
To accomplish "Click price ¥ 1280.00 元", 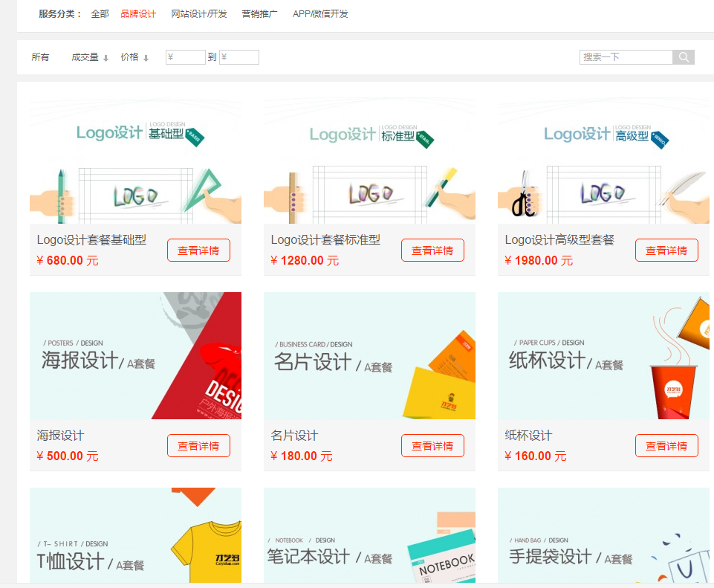I will pyautogui.click(x=305, y=260).
